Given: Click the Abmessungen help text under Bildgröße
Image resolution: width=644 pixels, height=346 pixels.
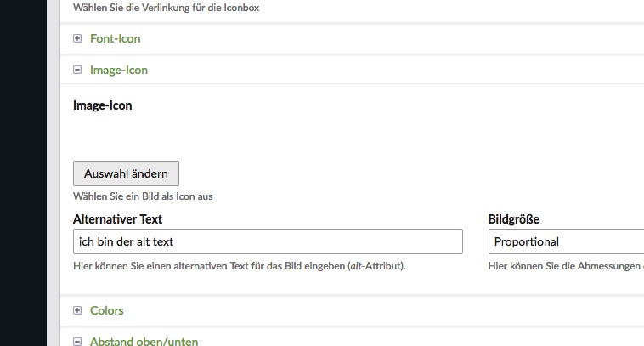Looking at the screenshot, I should pyautogui.click(x=565, y=266).
